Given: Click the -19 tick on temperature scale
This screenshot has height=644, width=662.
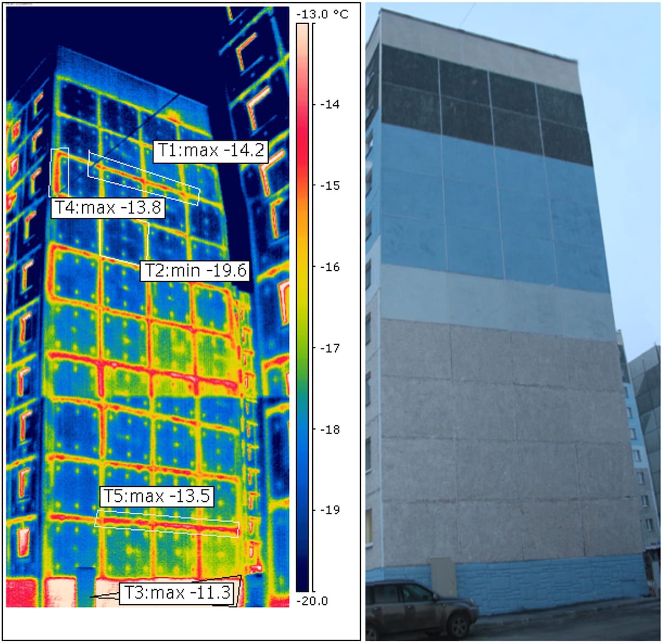Looking at the screenshot, I should (x=329, y=510).
